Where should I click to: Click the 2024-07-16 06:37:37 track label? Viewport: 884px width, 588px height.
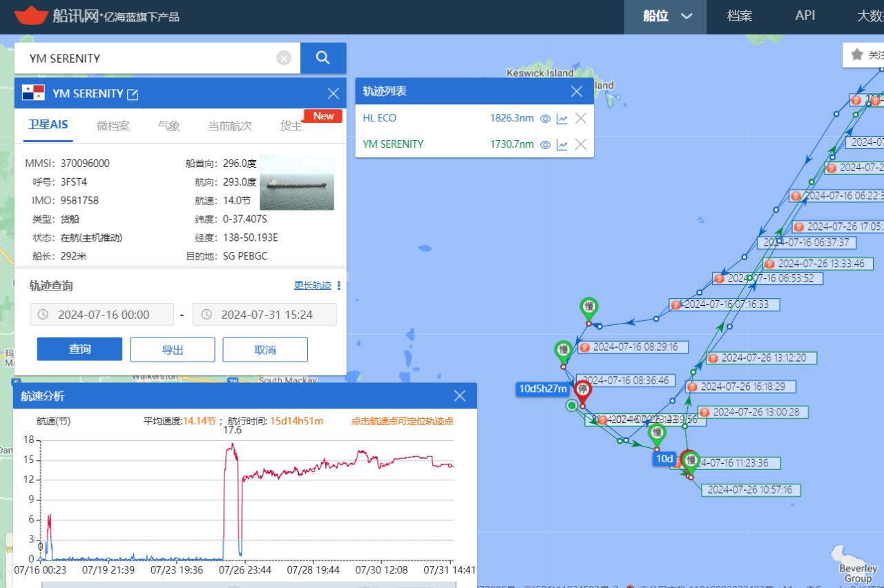[x=807, y=242]
